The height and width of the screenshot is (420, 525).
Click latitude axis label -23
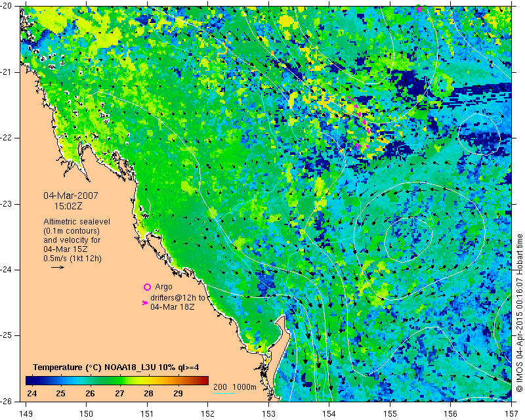point(7,204)
